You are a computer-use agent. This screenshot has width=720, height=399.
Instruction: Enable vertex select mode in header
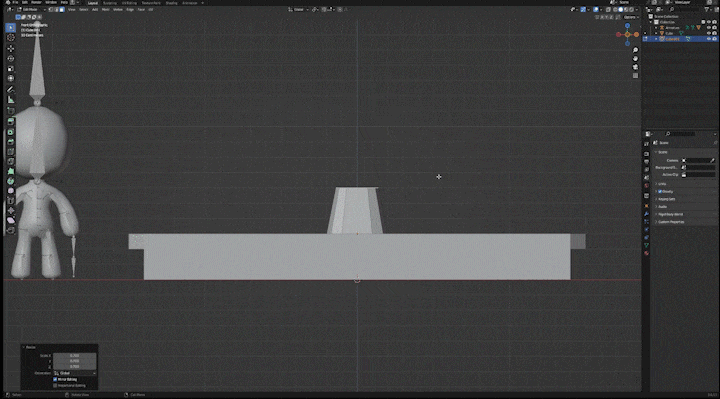pos(51,9)
